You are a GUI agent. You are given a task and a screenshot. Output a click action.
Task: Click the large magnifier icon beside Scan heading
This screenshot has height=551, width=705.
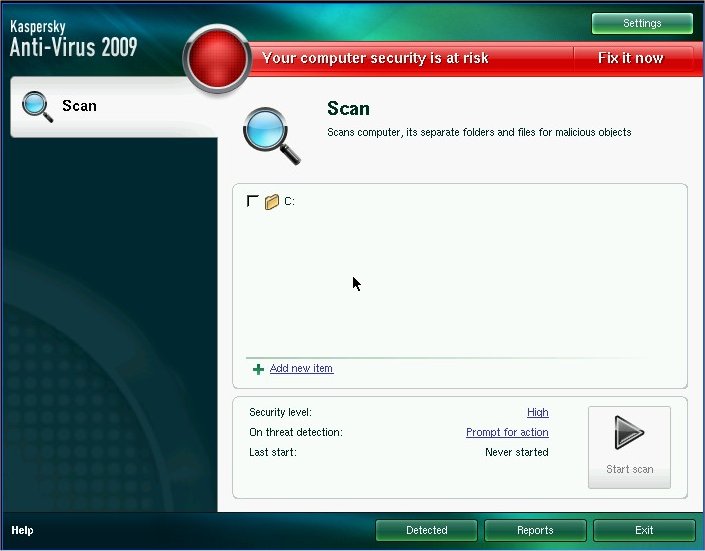[271, 135]
